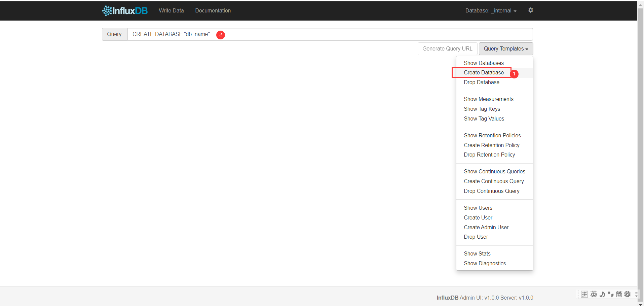The width and height of the screenshot is (644, 306).
Task: Open the IME toolbar settings gear
Action: 628,294
